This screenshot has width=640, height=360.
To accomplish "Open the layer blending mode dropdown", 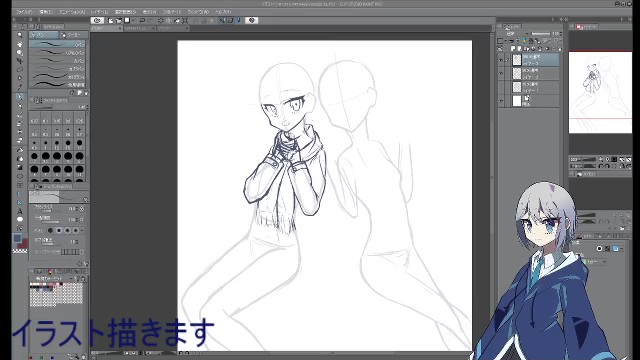I will pos(517,33).
